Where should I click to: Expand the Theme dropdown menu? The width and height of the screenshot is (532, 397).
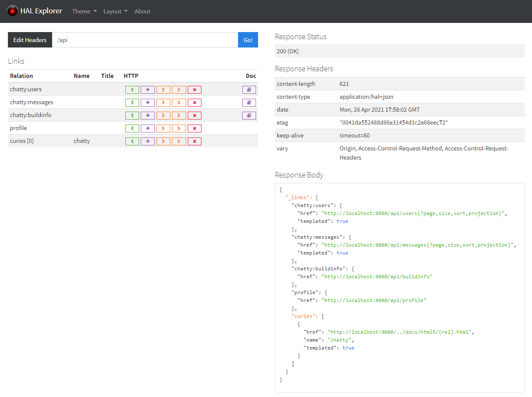click(84, 11)
